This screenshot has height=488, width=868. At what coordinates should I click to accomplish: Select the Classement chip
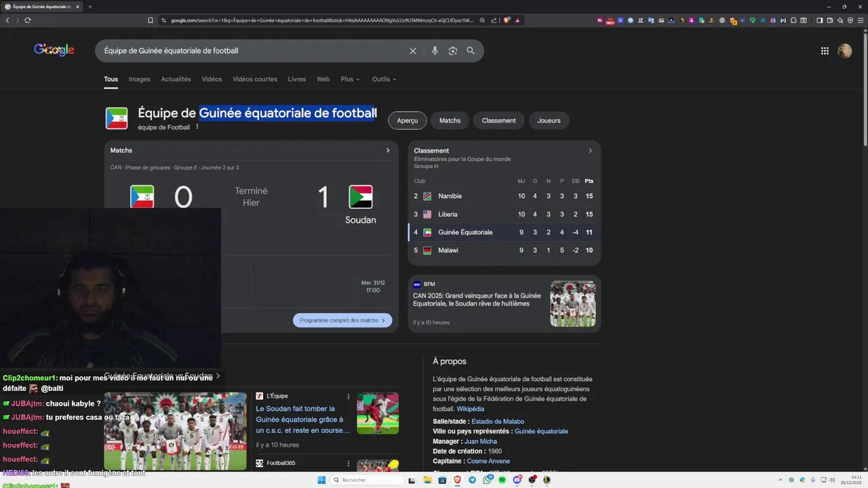point(499,121)
